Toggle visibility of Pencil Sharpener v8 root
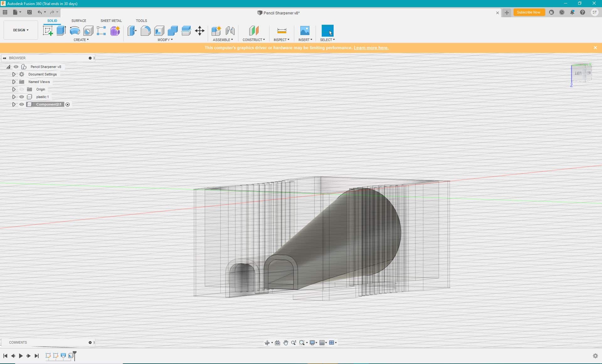 click(16, 67)
